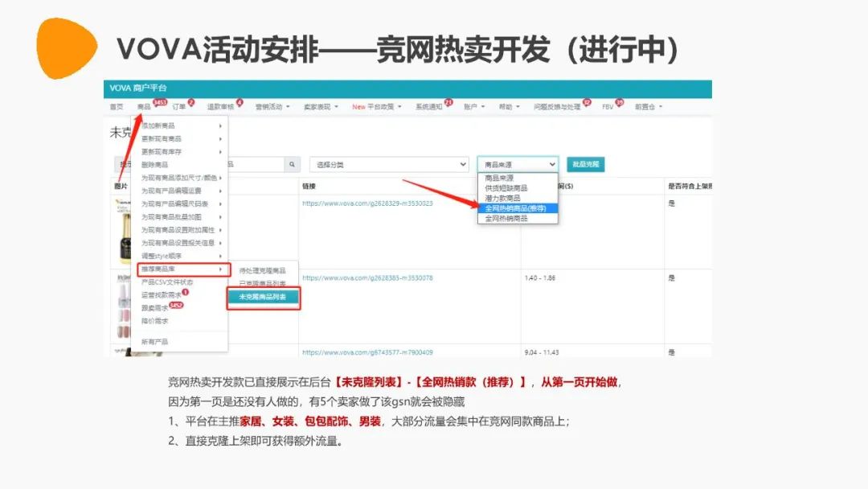
Task: Expand the 前置仓 dropdown menu
Action: pos(649,107)
